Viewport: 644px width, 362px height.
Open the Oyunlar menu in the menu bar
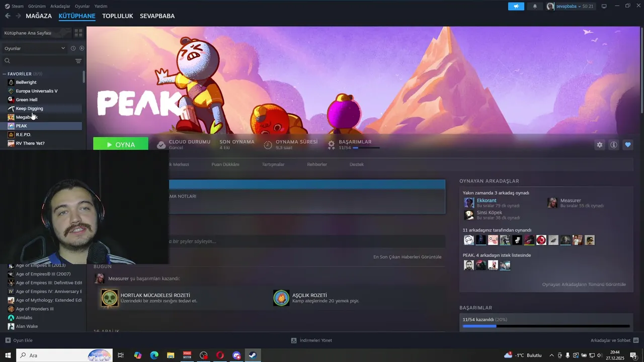coord(82,6)
